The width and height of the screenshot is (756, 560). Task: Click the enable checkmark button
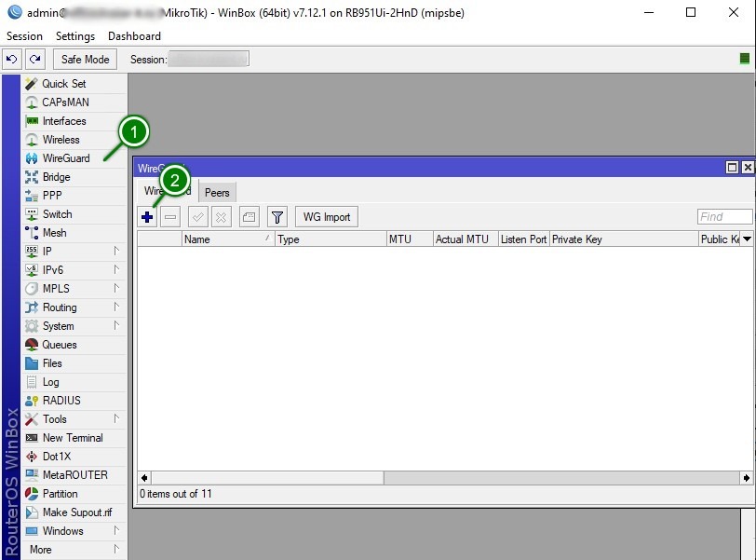point(197,217)
